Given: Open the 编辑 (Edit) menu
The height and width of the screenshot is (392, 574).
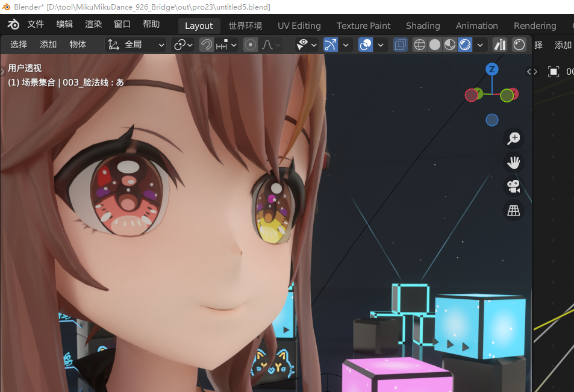Looking at the screenshot, I should [64, 24].
